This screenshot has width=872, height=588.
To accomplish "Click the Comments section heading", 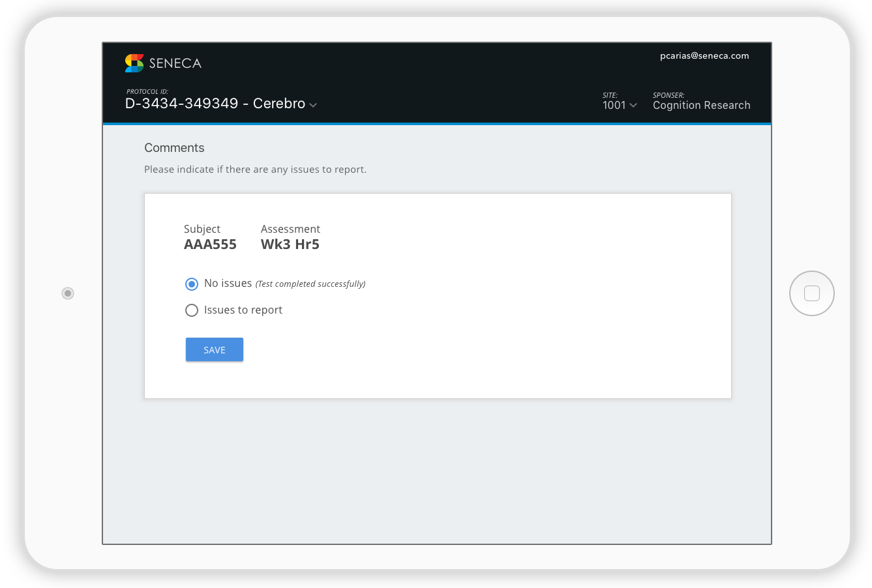I will pos(174,148).
